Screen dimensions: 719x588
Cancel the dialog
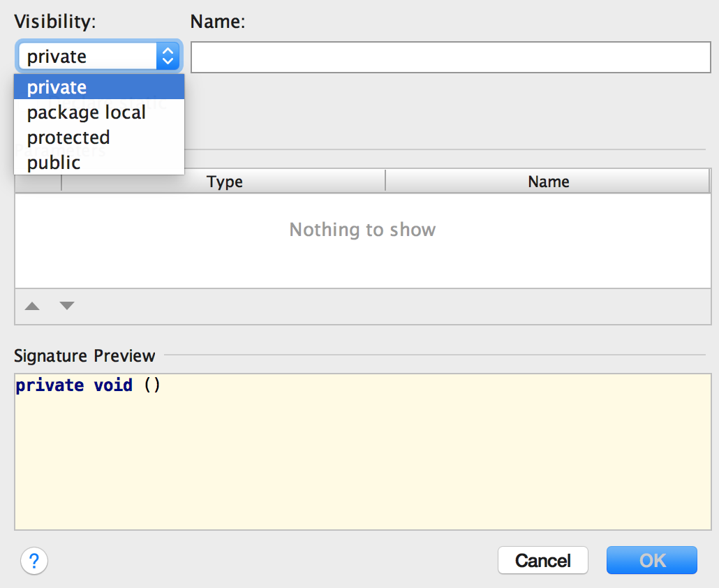click(543, 560)
